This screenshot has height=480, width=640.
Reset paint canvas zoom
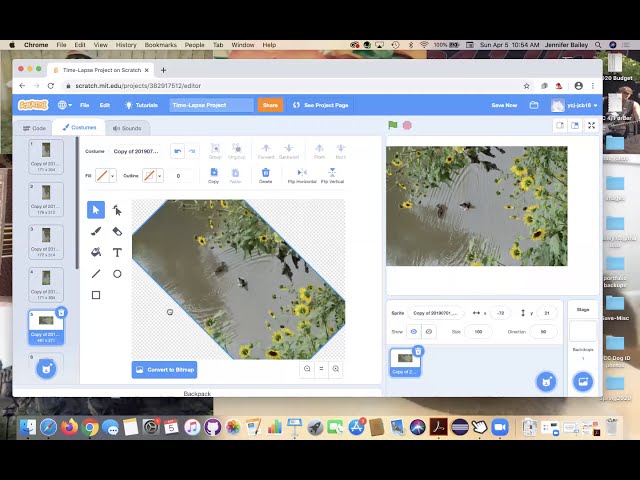tap(322, 369)
